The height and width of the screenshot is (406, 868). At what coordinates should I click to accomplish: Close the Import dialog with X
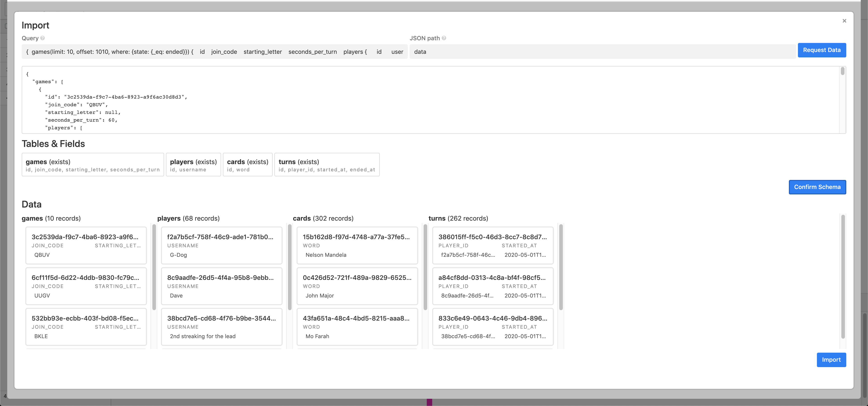(844, 21)
